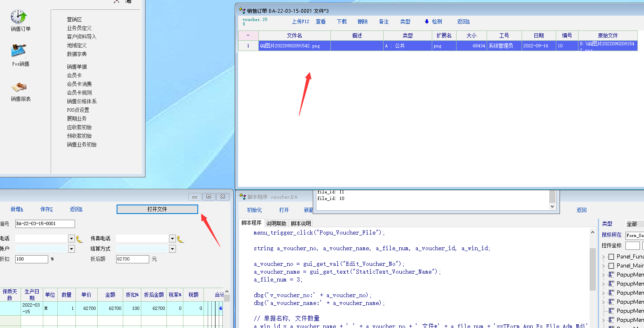The width and height of the screenshot is (644, 328).
Task: Click the 销售订单 file window title icon
Action: click(x=242, y=11)
